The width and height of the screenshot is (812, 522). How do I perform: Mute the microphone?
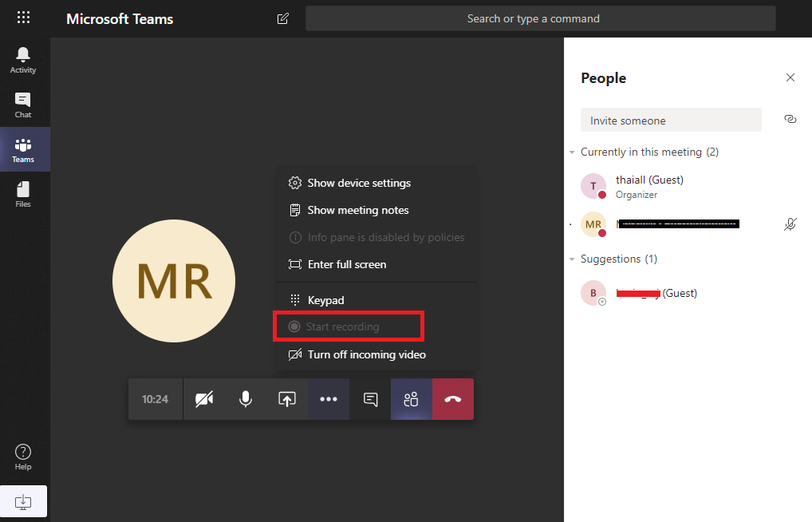(x=246, y=399)
